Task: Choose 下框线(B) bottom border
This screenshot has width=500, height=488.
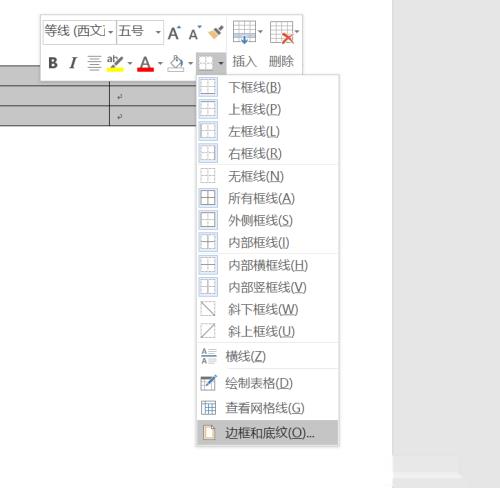Action: point(268,87)
